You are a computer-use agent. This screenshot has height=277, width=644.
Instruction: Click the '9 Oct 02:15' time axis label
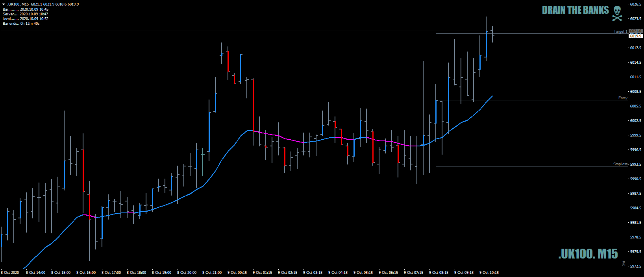287,272
